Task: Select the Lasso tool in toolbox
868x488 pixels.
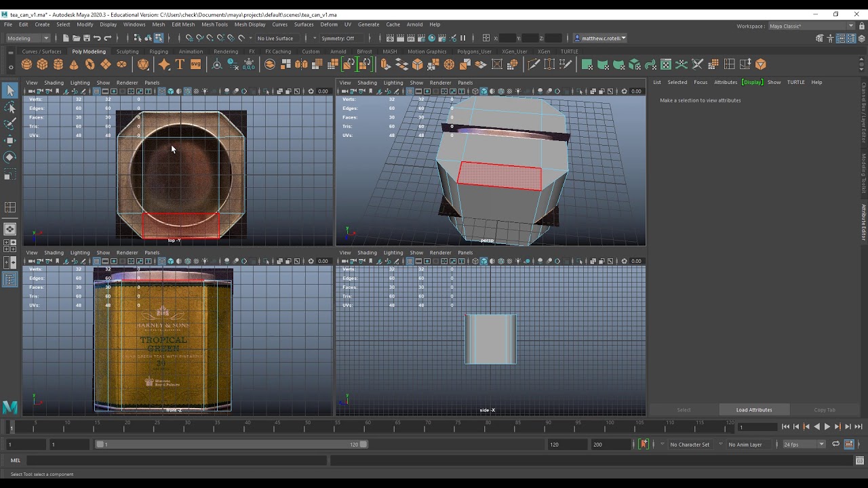Action: [9, 107]
